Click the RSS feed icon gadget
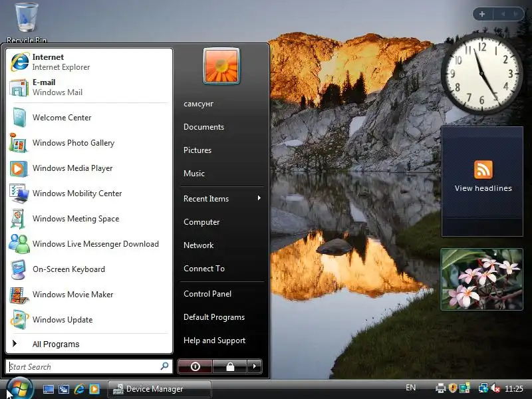The width and height of the screenshot is (532, 399). coord(483,170)
